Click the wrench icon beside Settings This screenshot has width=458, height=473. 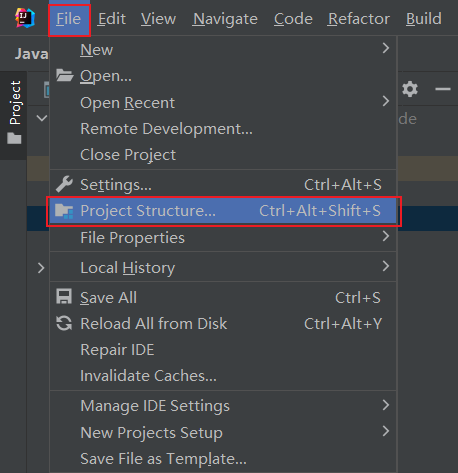pos(64,184)
